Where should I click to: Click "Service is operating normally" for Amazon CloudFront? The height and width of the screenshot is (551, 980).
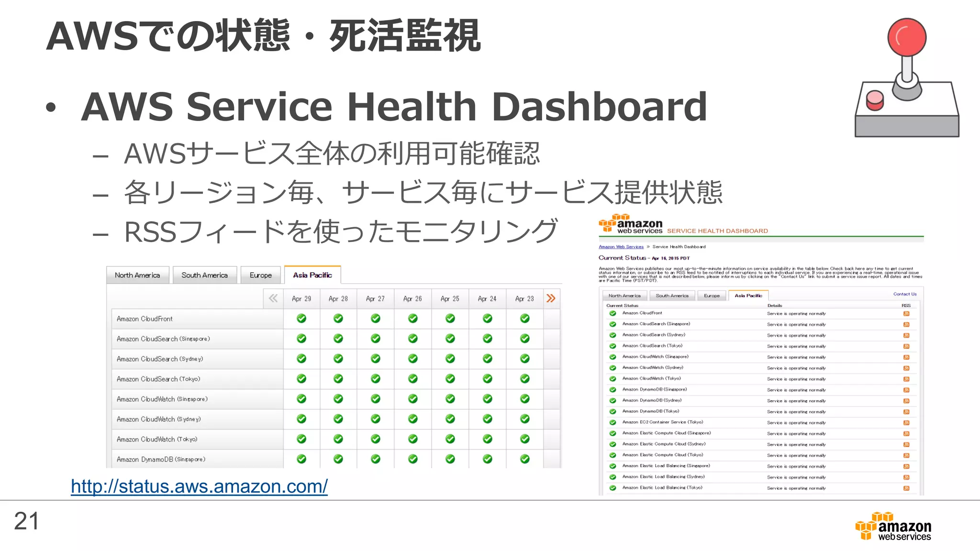click(796, 314)
